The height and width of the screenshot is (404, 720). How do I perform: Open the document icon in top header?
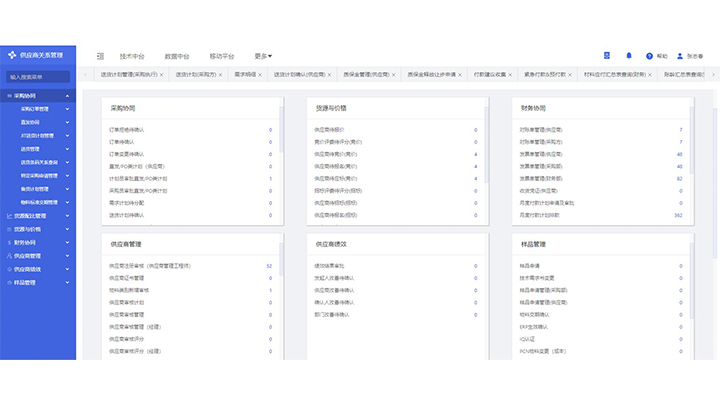(607, 56)
